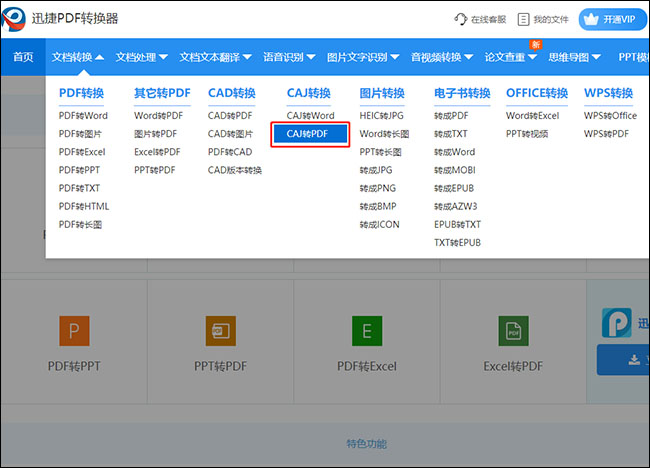
Task: Select PDF转HTML menu entry
Action: pos(84,206)
